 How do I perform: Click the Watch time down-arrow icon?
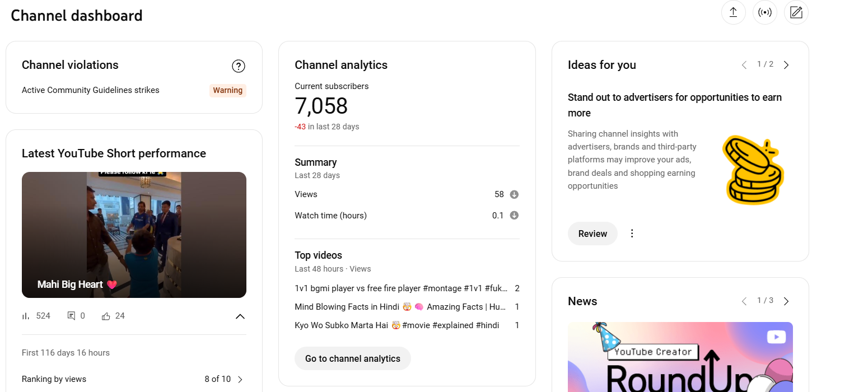514,216
